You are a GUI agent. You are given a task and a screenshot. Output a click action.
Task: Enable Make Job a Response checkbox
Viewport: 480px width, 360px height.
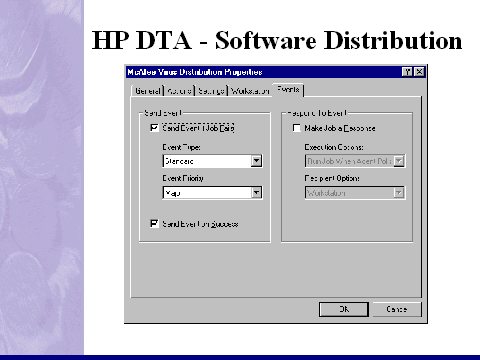(296, 128)
